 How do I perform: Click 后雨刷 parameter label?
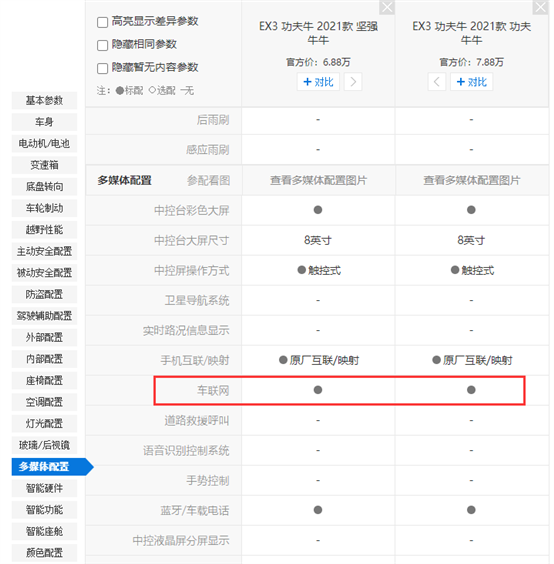(213, 120)
